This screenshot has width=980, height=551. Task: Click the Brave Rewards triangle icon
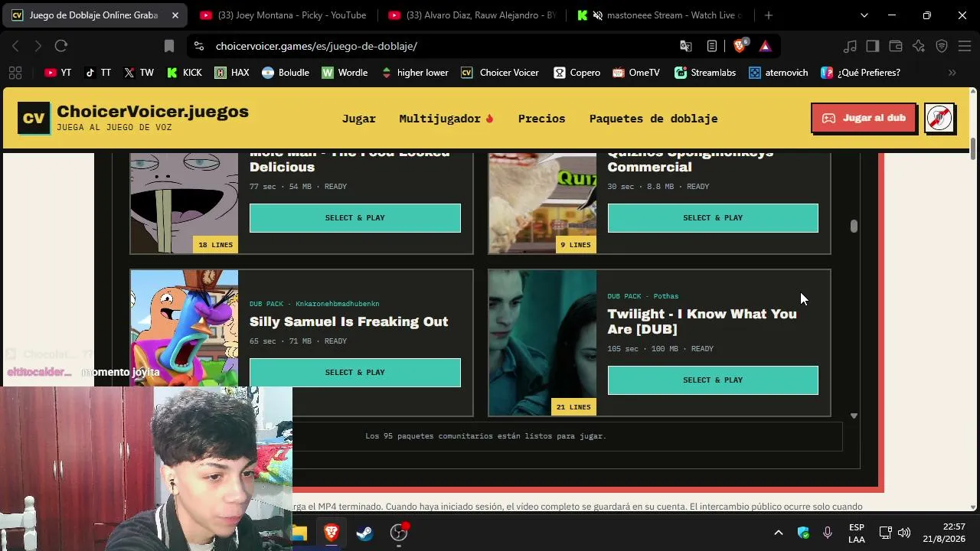765,46
